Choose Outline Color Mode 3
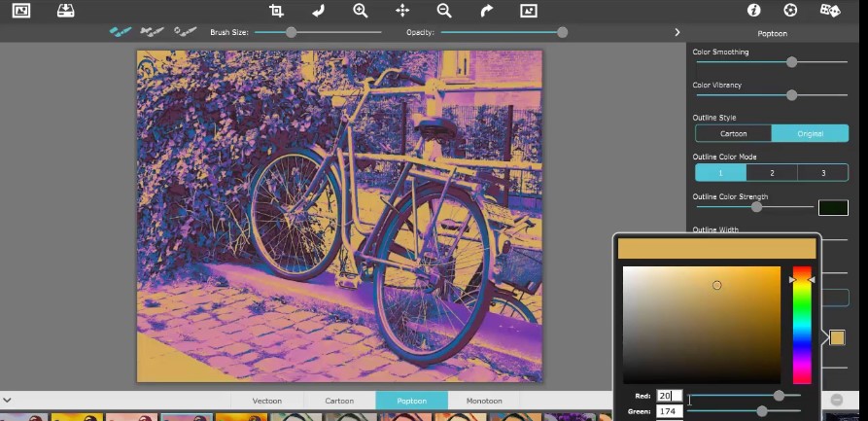Image resolution: width=868 pixels, height=421 pixels. [822, 172]
